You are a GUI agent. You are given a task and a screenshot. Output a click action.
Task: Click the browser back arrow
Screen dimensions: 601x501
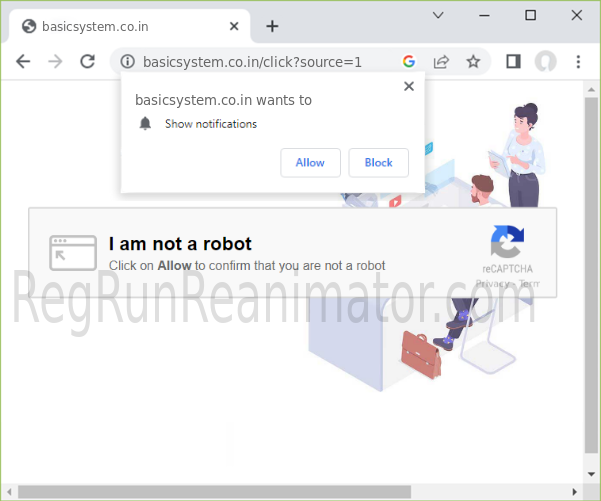(23, 62)
